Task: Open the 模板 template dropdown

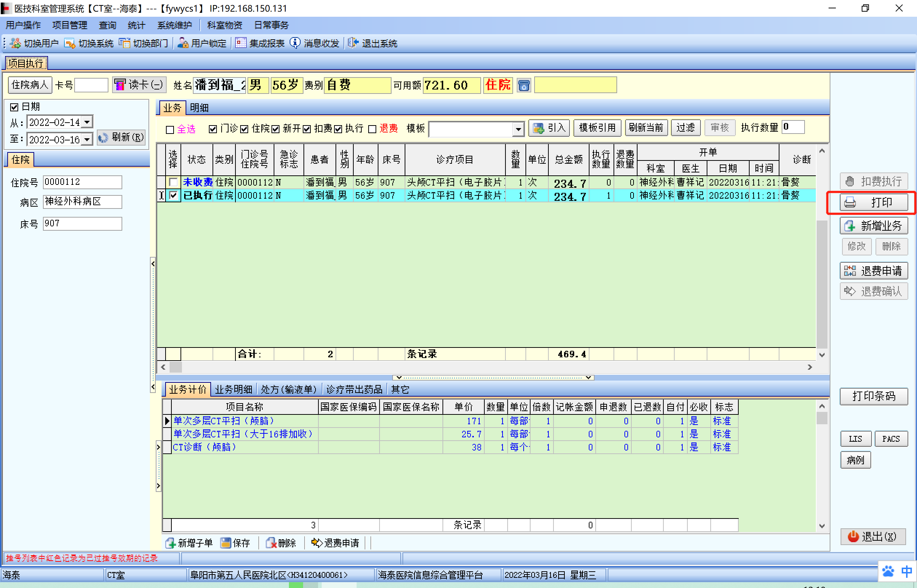Action: 518,130
